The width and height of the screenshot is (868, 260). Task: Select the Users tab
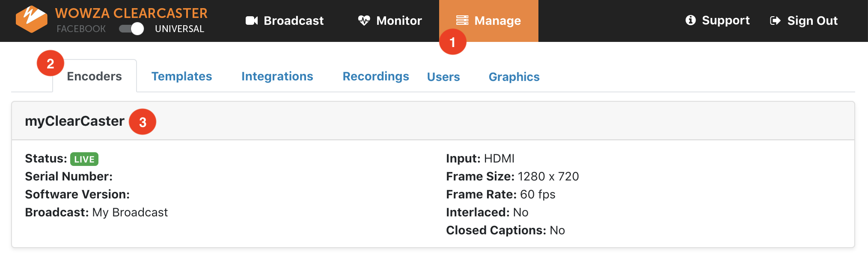coord(443,77)
